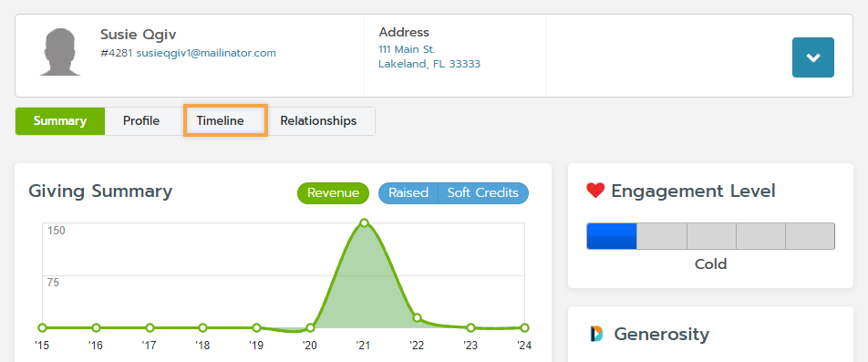Click the Address heading label

[x=404, y=32]
